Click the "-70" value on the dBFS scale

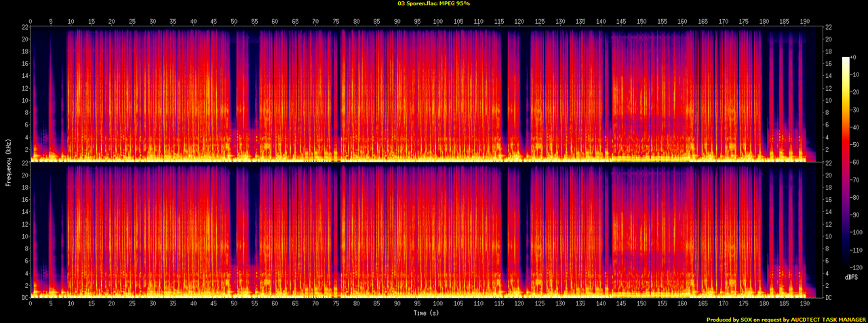[855, 181]
